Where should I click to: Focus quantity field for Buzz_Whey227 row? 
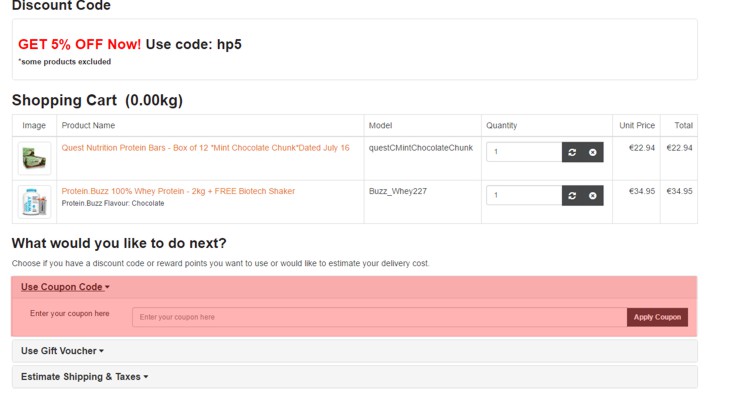tap(524, 195)
